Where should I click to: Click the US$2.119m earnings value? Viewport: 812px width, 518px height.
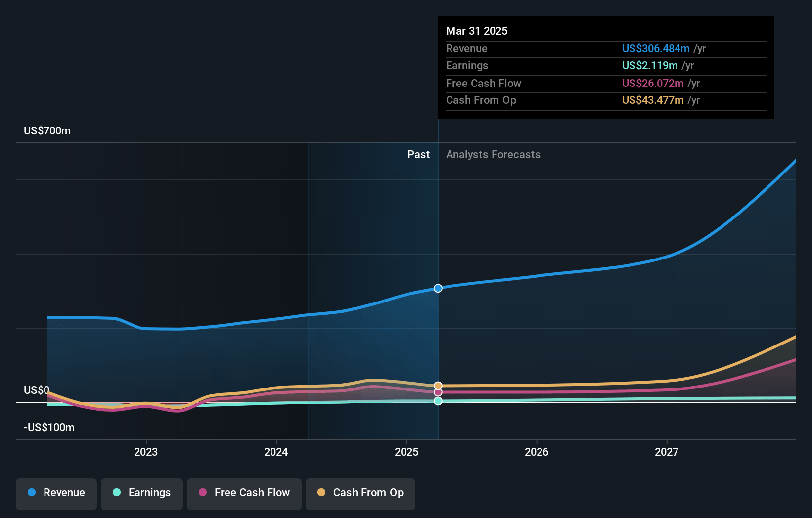click(650, 65)
